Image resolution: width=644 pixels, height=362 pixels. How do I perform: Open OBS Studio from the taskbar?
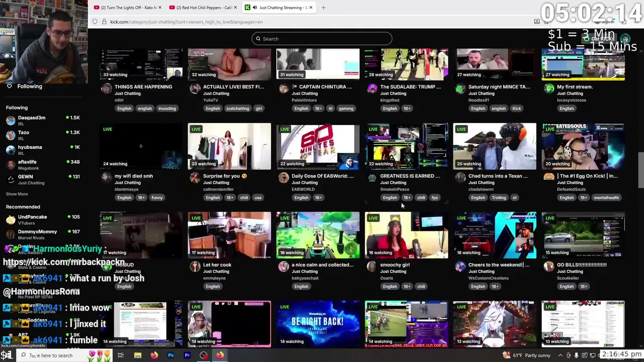(x=203, y=355)
